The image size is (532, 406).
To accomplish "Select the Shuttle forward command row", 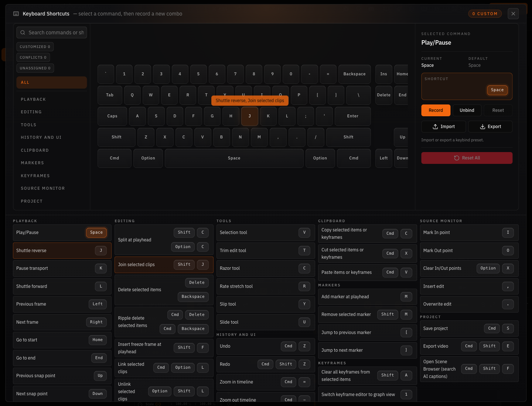I will (x=62, y=286).
